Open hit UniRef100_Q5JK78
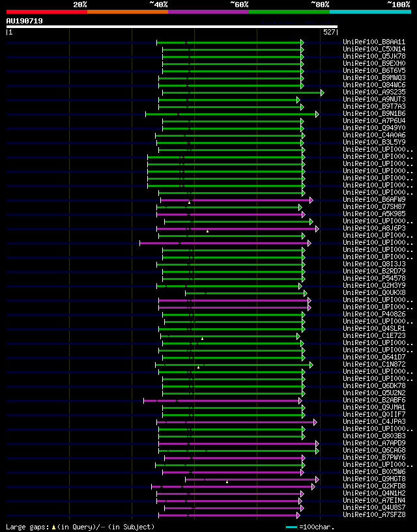This screenshot has width=417, height=532. (374, 56)
